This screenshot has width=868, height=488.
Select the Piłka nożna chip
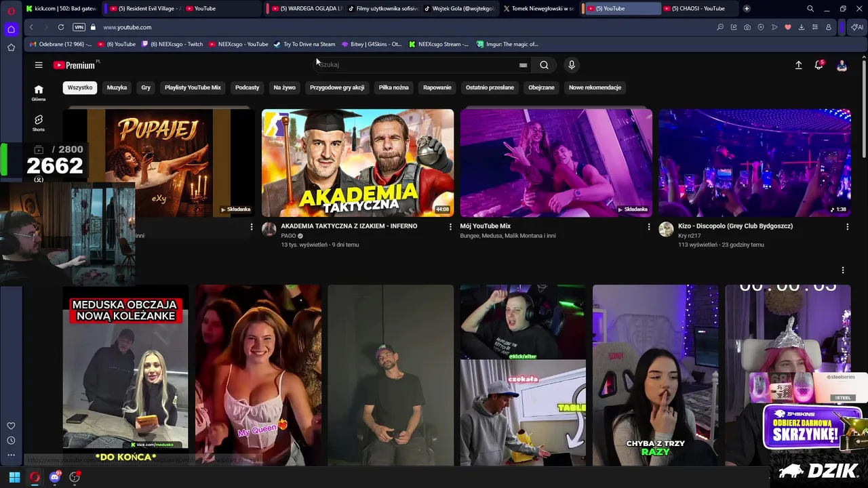pyautogui.click(x=393, y=87)
